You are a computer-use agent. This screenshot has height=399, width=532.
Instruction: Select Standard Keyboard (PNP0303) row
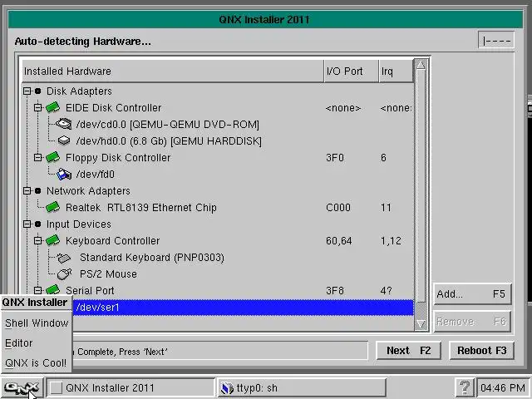[x=218, y=257]
